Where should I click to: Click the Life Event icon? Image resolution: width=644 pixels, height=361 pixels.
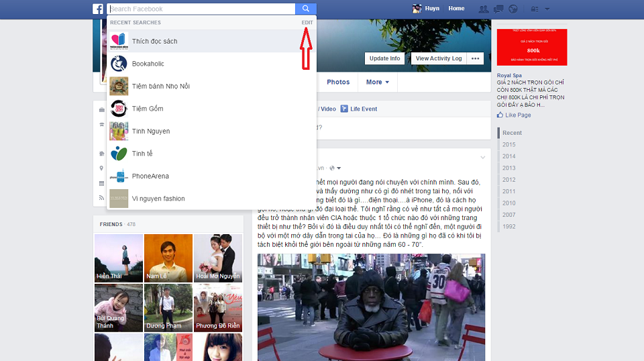click(x=344, y=109)
